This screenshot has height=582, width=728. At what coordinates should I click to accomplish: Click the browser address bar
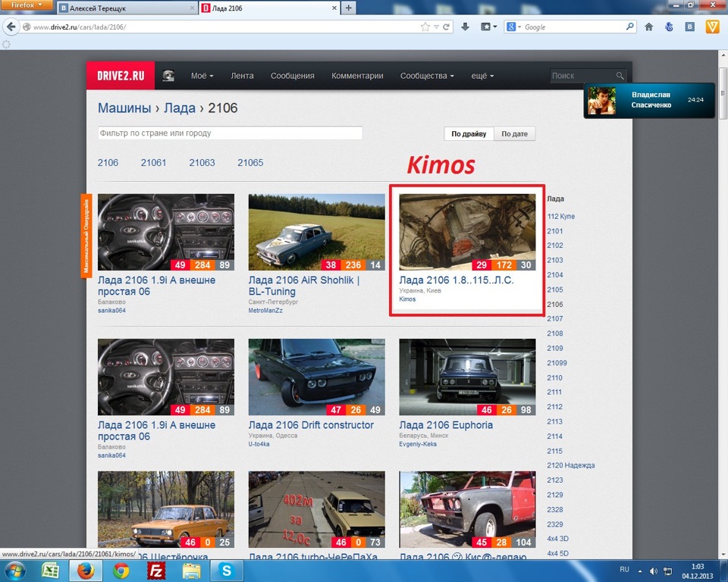(224, 27)
